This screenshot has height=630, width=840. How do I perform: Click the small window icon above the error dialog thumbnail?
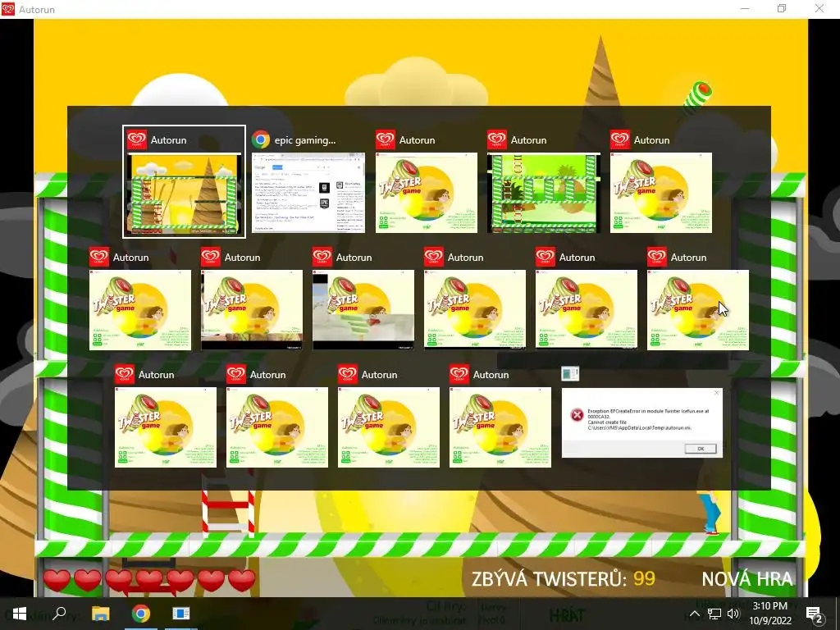(x=570, y=373)
